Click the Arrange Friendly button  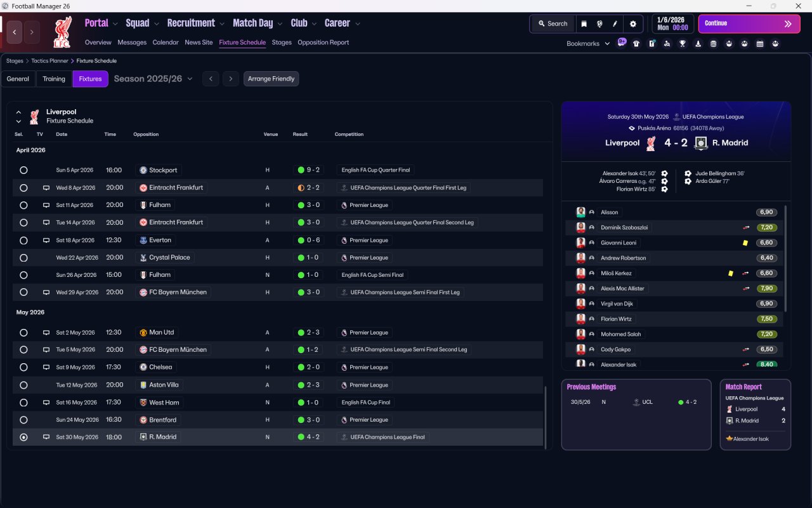pyautogui.click(x=271, y=79)
